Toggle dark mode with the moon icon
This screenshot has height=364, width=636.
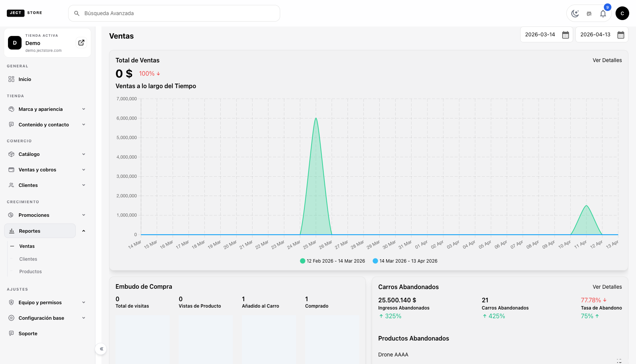[575, 14]
